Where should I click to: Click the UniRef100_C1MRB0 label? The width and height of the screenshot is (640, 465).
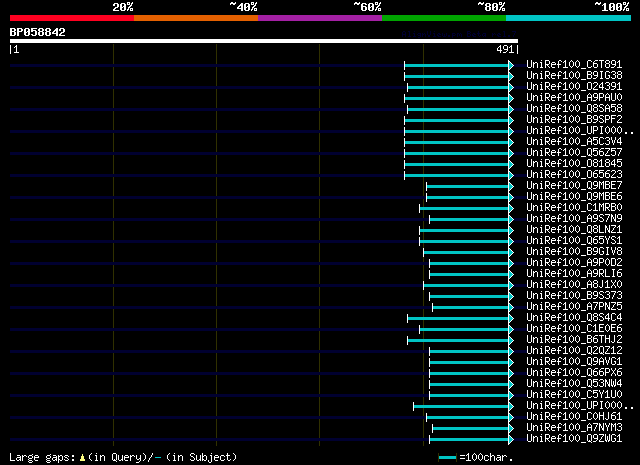[x=574, y=208]
